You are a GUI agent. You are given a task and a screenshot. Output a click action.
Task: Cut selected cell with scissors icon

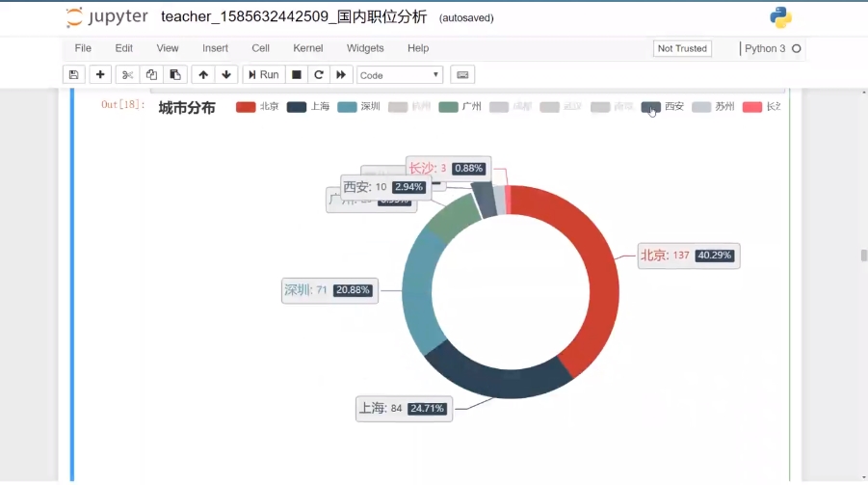pyautogui.click(x=127, y=74)
